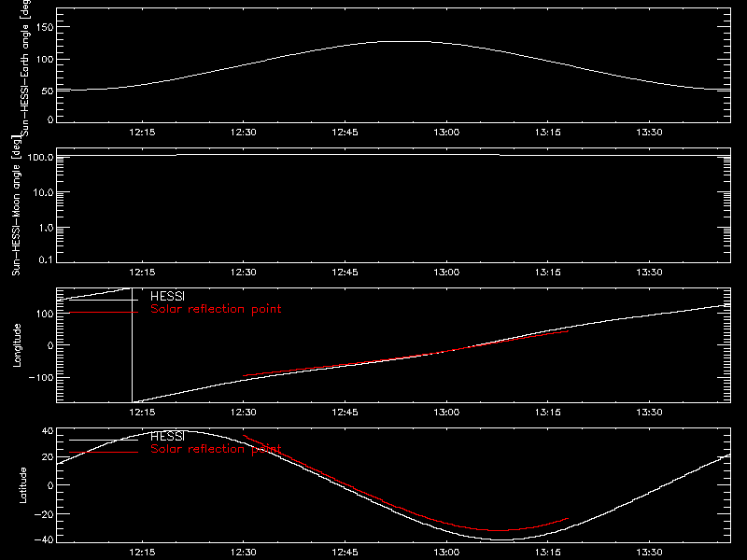747x560 pixels.
Task: Click the 12:15 label under the Longitude plot
Action: coord(142,412)
